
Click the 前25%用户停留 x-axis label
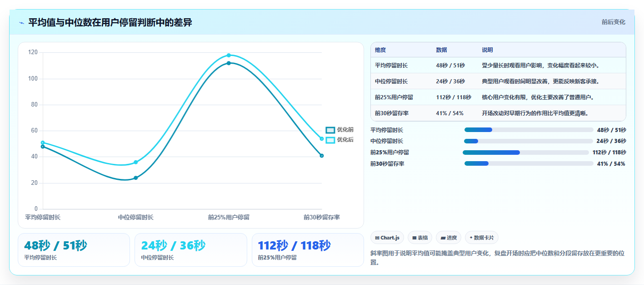point(229,218)
